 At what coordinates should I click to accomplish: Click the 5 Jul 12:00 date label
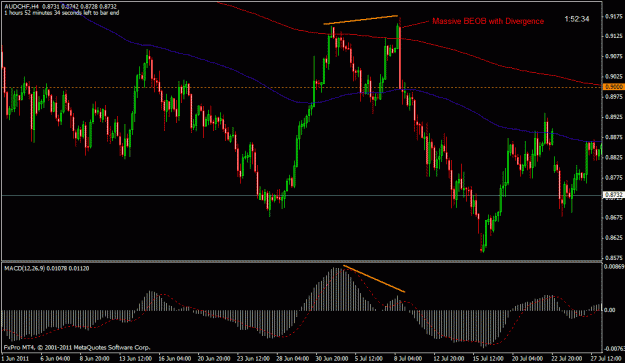point(369,358)
